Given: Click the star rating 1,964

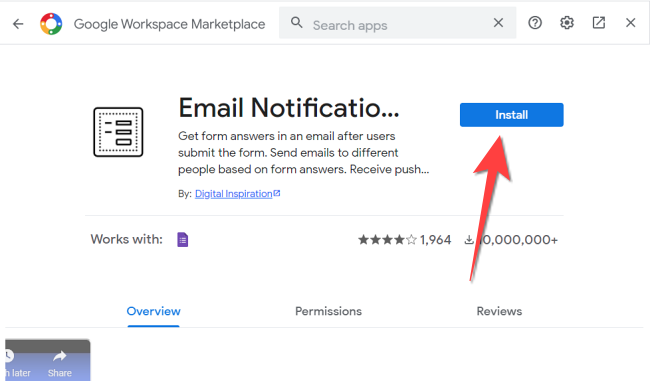Looking at the screenshot, I should coord(405,240).
